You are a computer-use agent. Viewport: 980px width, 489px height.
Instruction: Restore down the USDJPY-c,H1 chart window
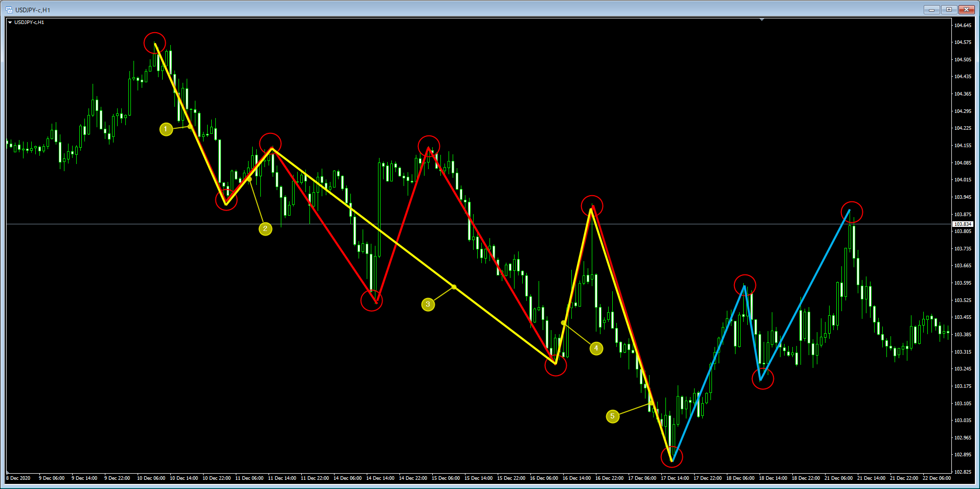949,10
